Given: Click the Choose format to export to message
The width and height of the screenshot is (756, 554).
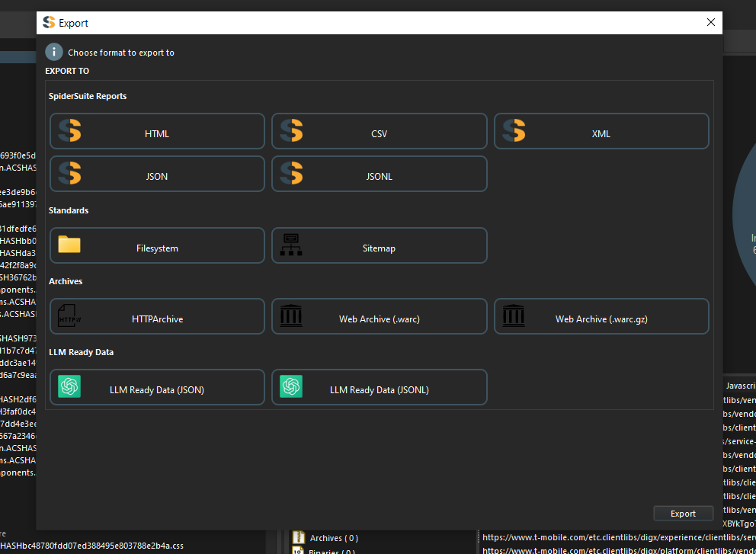Looking at the screenshot, I should pos(121,53).
